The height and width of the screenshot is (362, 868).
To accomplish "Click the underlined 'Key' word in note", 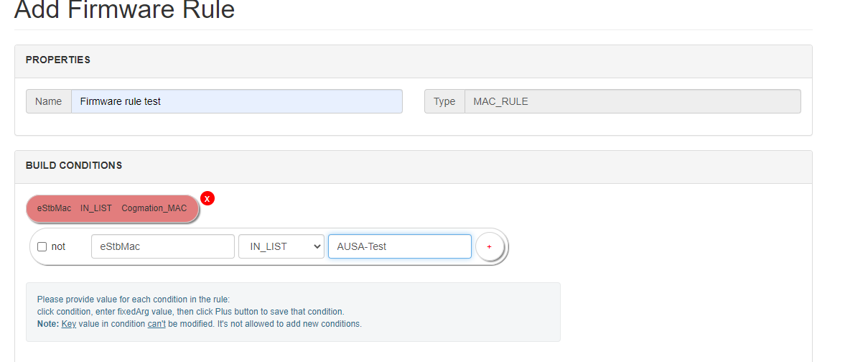I will (x=69, y=324).
